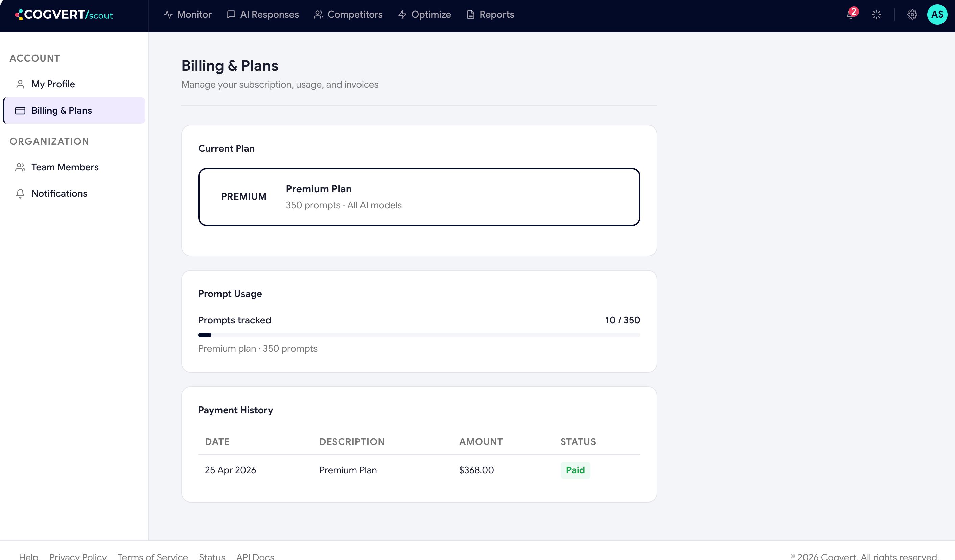Open the AI Responses tab
Image resolution: width=955 pixels, height=560 pixels.
coord(263,15)
